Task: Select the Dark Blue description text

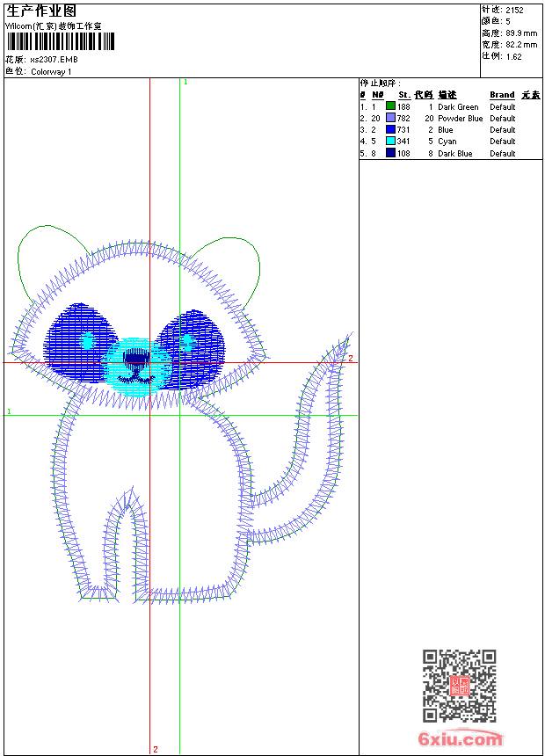Action: 454,154
